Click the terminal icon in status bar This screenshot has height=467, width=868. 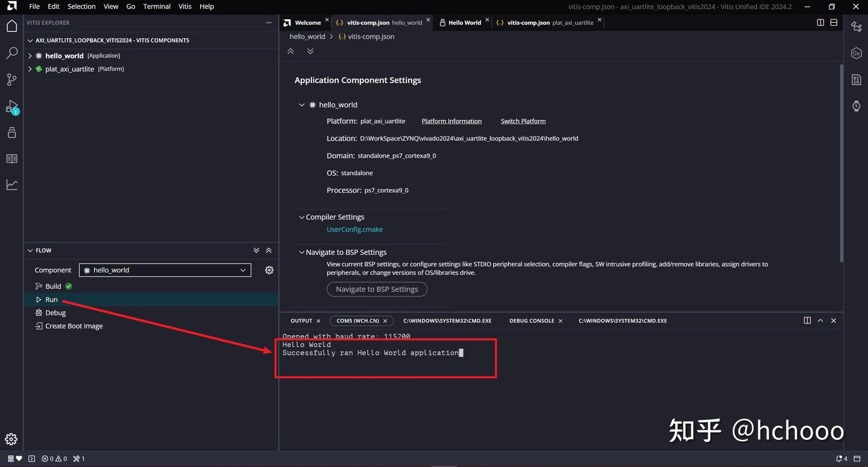pyautogui.click(x=32, y=459)
